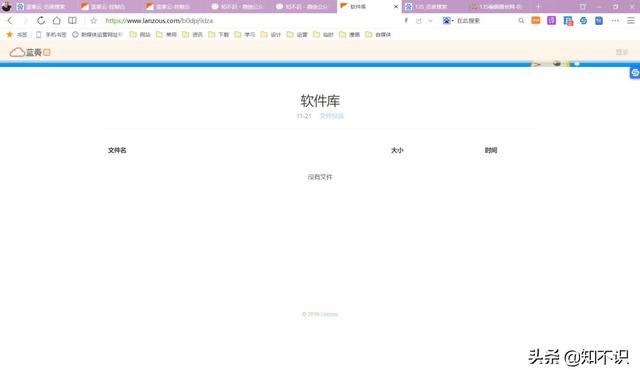Click the share icon beside the address bar
640x376 pixels.
419,20
